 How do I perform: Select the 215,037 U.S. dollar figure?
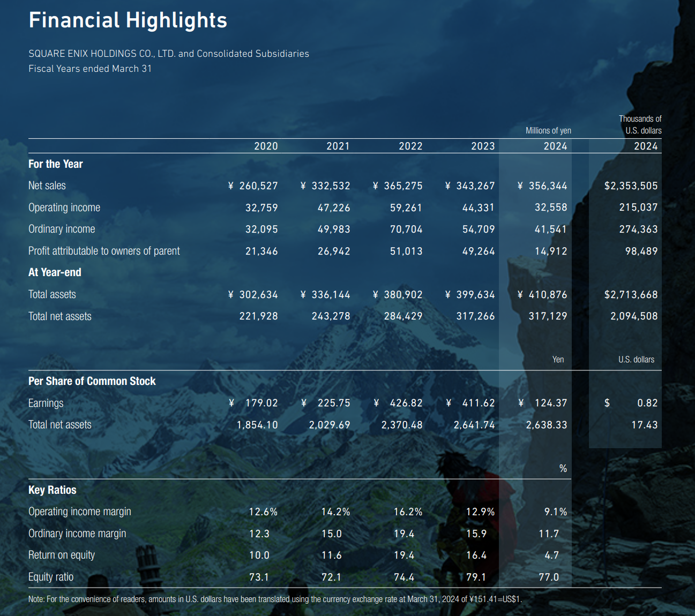pos(639,207)
